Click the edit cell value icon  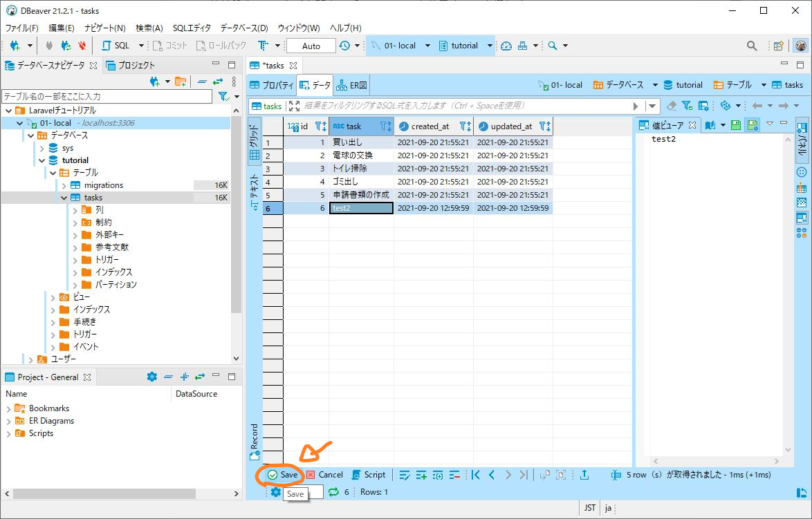click(x=405, y=475)
